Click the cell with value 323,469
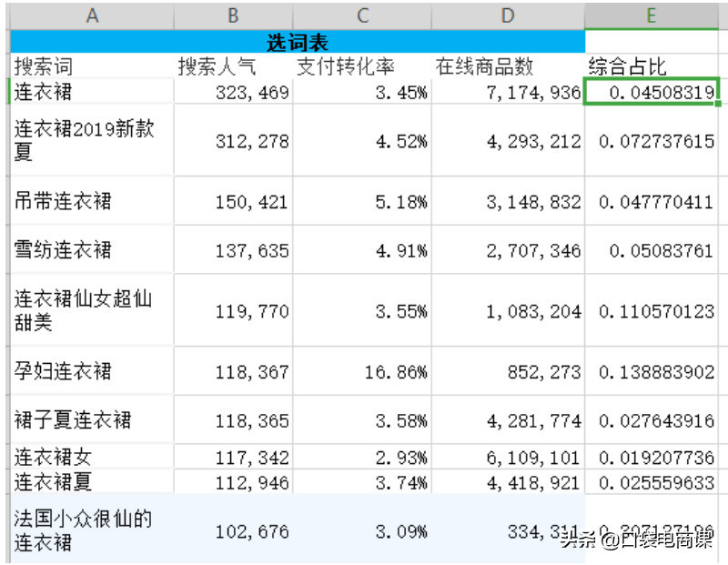The width and height of the screenshot is (728, 565). [x=233, y=92]
